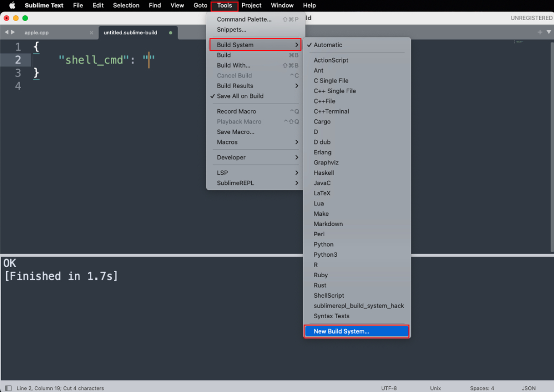554x392 pixels.
Task: Click unsaved dot on untitled.sublime-build tab
Action: [171, 32]
